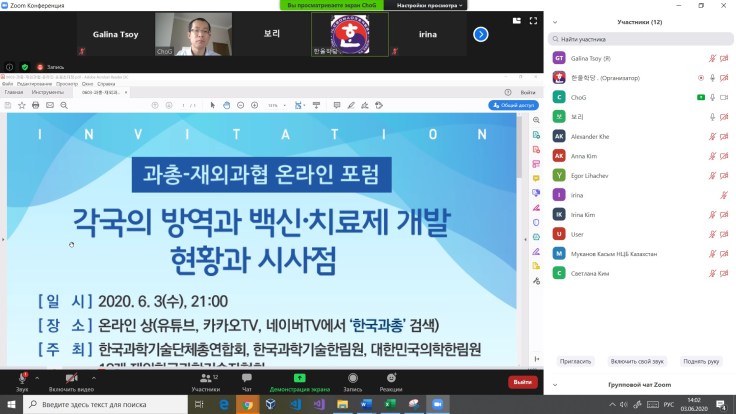Collapse the Участники panel chevron
736x414 pixels.
coord(555,21)
